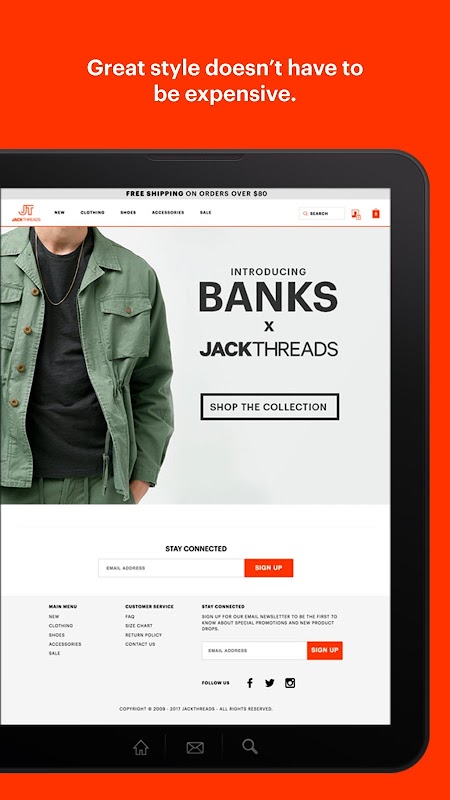Open the account profile icon
The height and width of the screenshot is (800, 450).
[x=356, y=214]
